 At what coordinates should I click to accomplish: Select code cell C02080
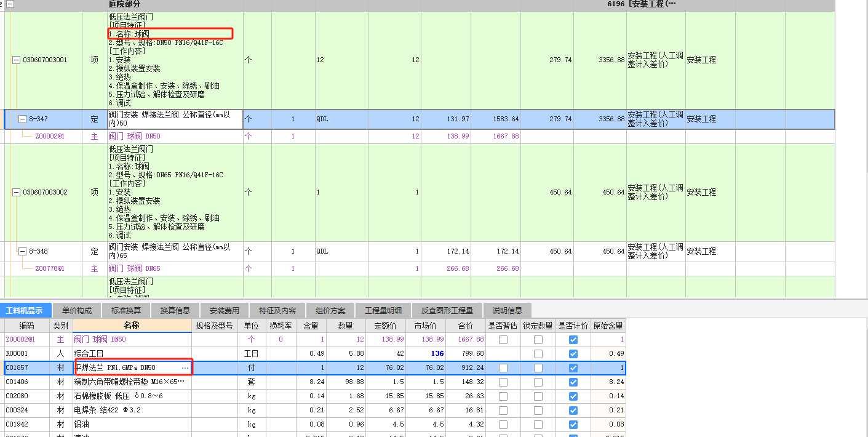(26, 396)
